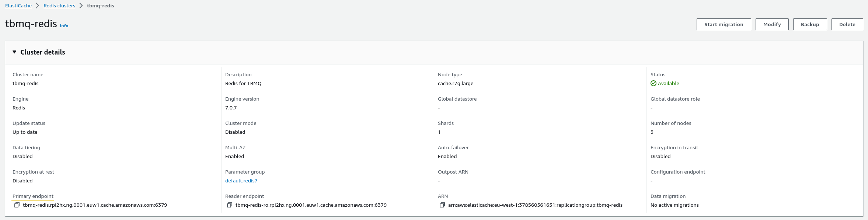Image resolution: width=868 pixels, height=220 pixels.
Task: Collapse the Cluster details section triangle
Action: (x=14, y=52)
